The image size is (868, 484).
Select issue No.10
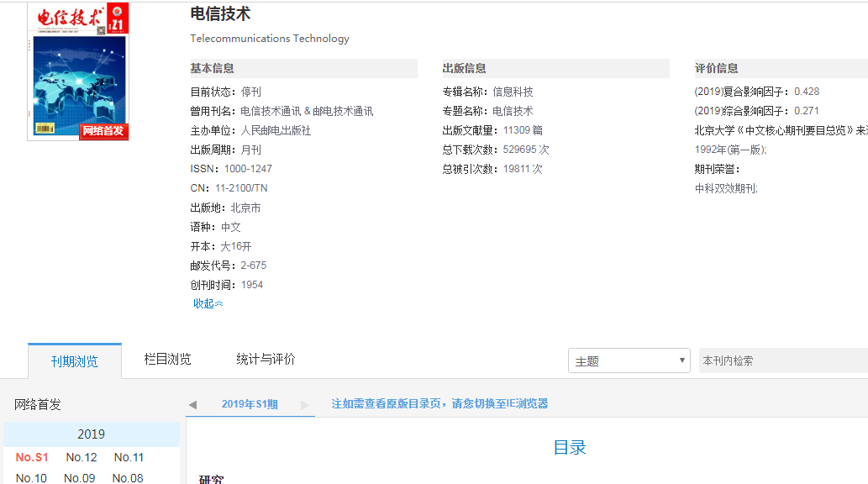click(32, 478)
